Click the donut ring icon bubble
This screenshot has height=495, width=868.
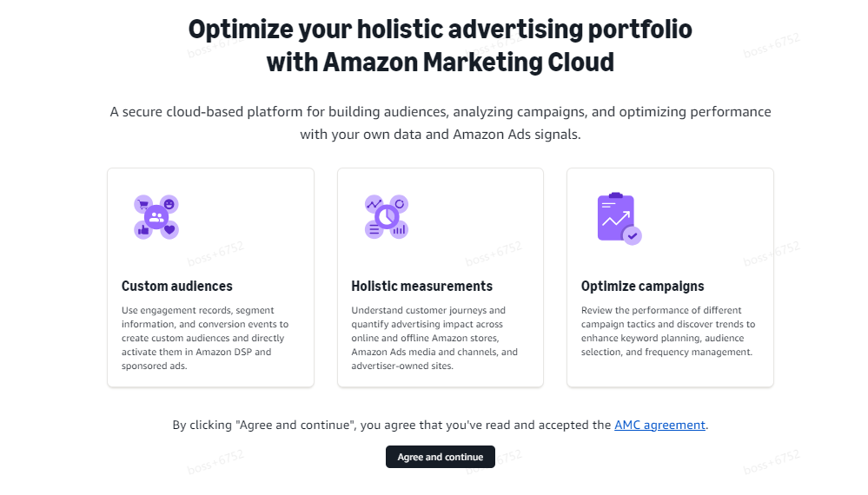coord(400,203)
